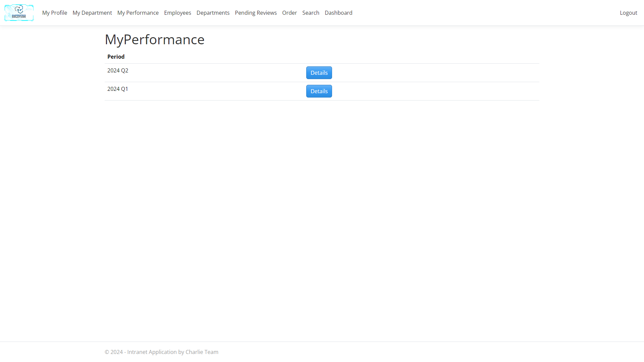
Task: Select the 2024 Q2 period cell
Action: tap(118, 70)
